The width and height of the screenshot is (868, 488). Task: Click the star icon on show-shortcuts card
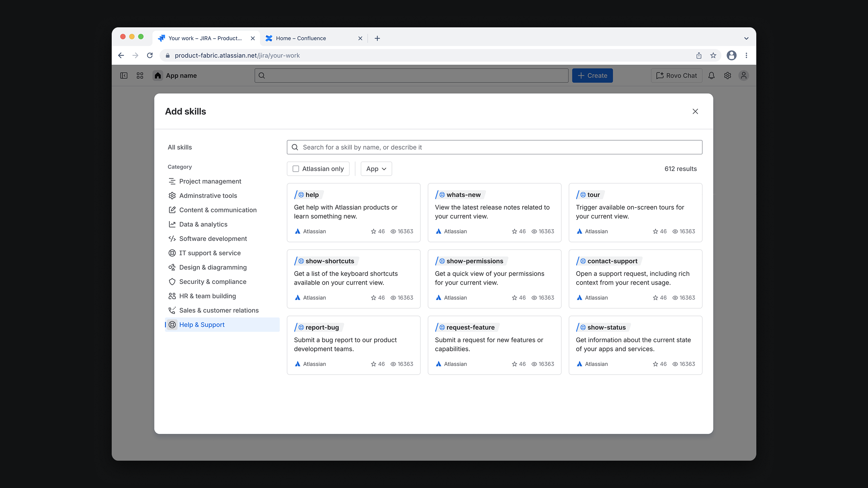[x=374, y=298]
